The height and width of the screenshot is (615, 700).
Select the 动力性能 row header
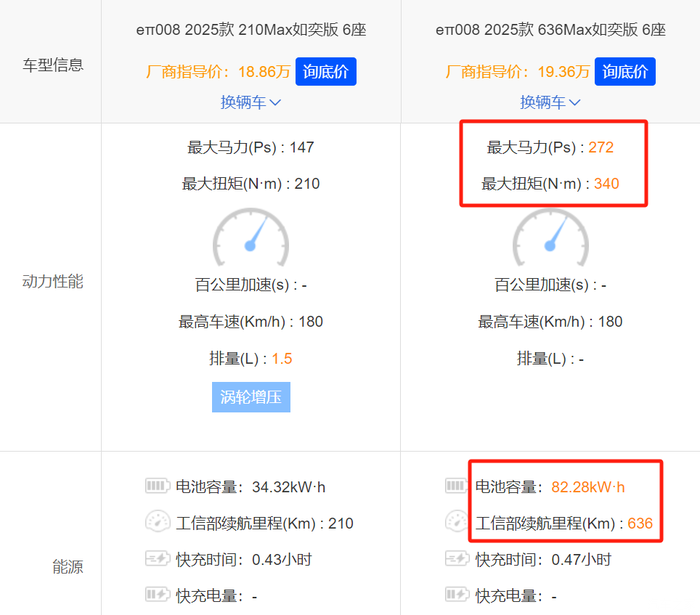[x=52, y=282]
